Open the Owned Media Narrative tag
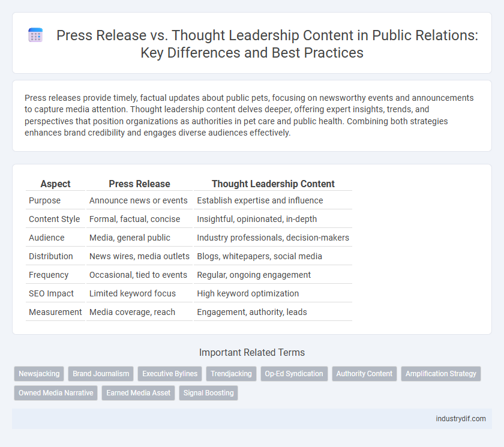 (56, 392)
